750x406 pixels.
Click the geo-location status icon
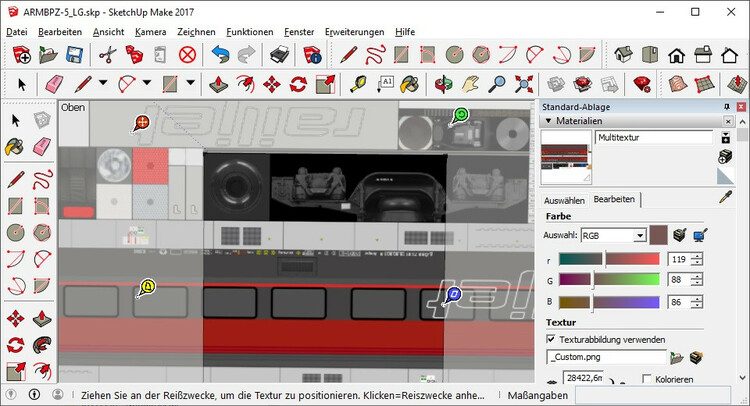(11, 395)
